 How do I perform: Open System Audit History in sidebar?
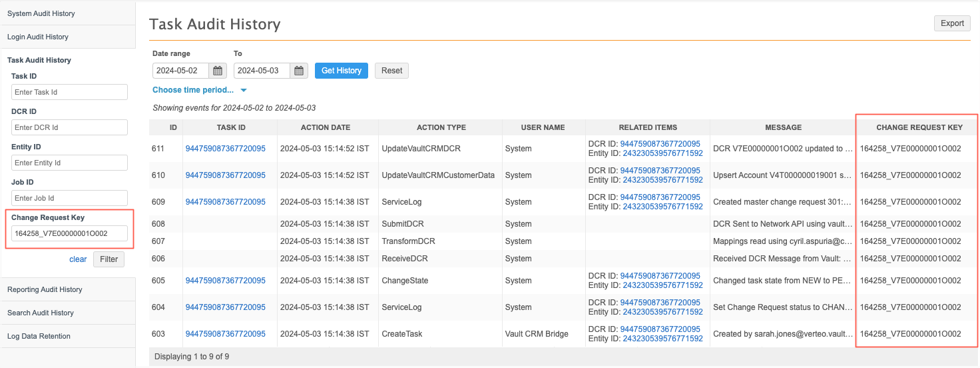click(x=41, y=13)
